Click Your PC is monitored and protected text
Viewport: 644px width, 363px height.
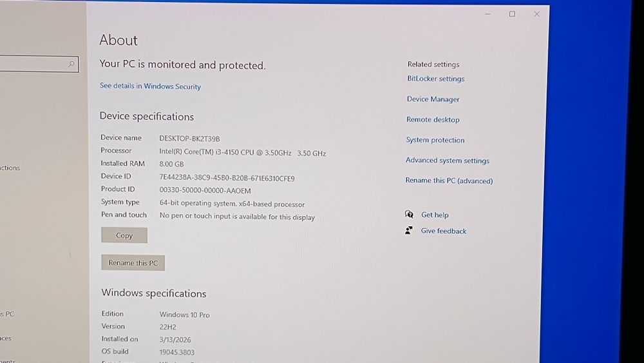click(x=183, y=64)
